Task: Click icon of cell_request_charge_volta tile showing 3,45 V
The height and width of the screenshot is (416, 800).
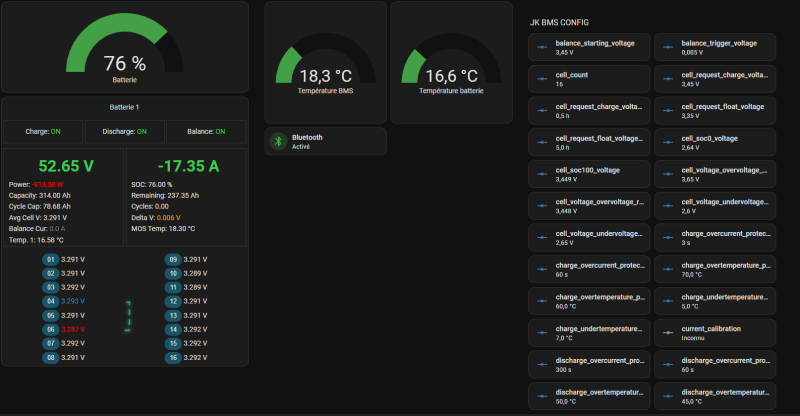Action: pos(668,79)
